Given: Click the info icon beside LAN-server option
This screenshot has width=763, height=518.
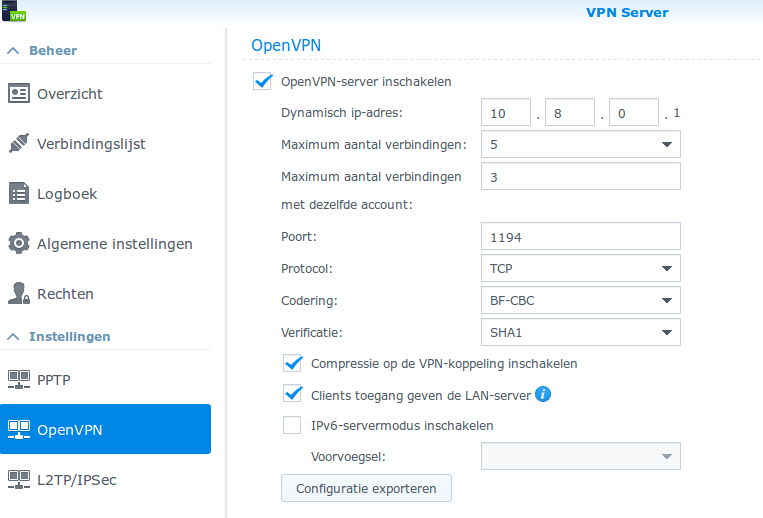Looking at the screenshot, I should pyautogui.click(x=543, y=394).
